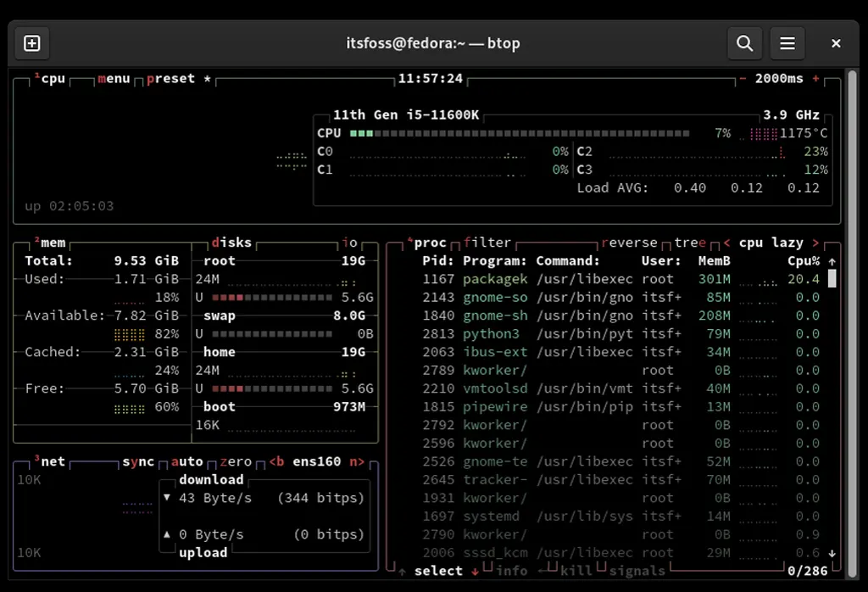This screenshot has width=868, height=592.
Task: Toggle the cpu box label
Action: [x=50, y=79]
